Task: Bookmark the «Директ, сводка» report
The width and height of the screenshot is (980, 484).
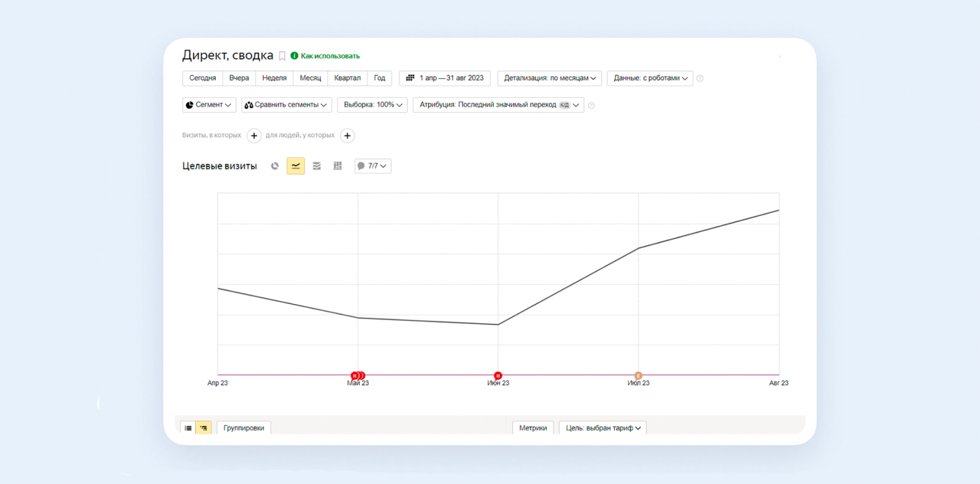Action: coord(282,56)
